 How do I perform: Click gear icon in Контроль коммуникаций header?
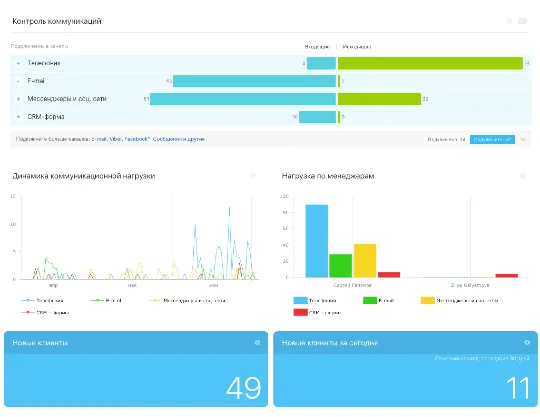pos(509,21)
